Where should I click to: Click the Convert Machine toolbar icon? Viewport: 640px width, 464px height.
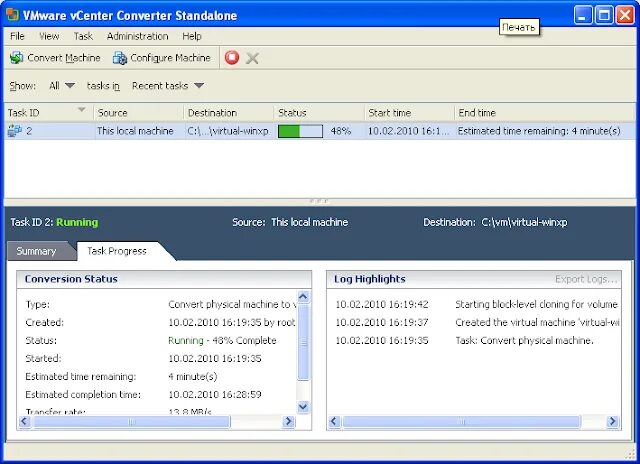click(17, 58)
